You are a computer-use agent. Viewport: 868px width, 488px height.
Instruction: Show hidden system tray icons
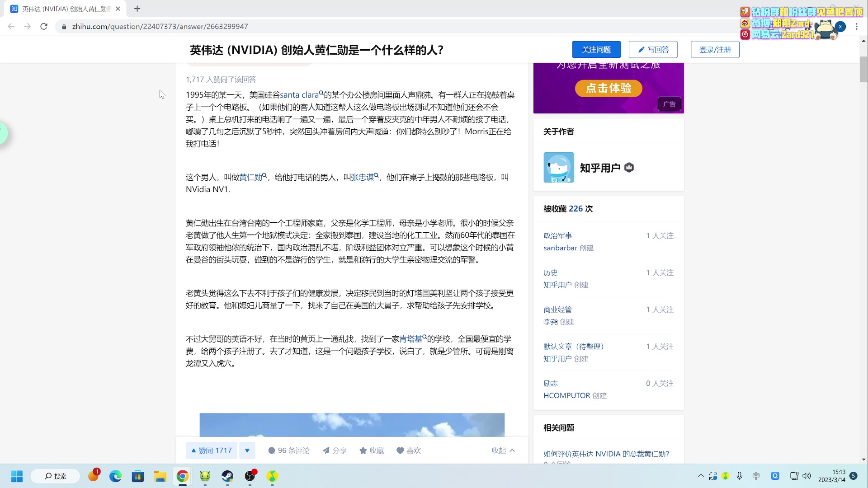coord(700,476)
